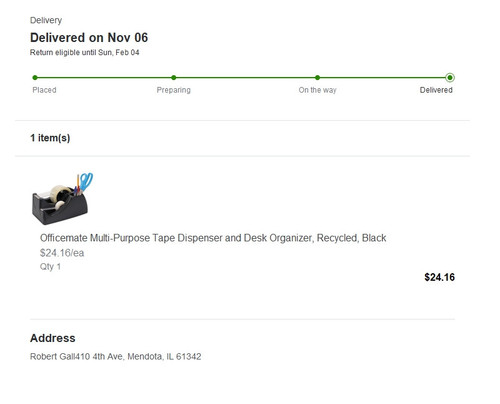The image size is (500, 404).
Task: Select the On the way status label
Action: (317, 90)
